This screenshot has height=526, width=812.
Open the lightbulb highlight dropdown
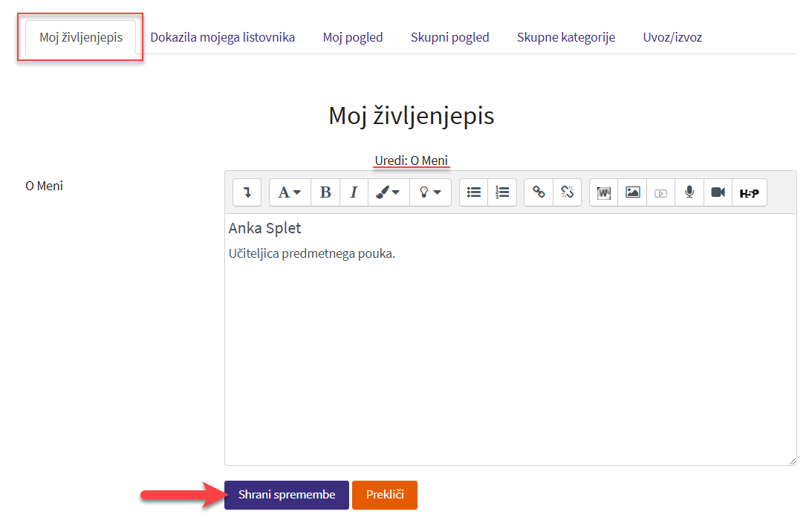click(430, 192)
